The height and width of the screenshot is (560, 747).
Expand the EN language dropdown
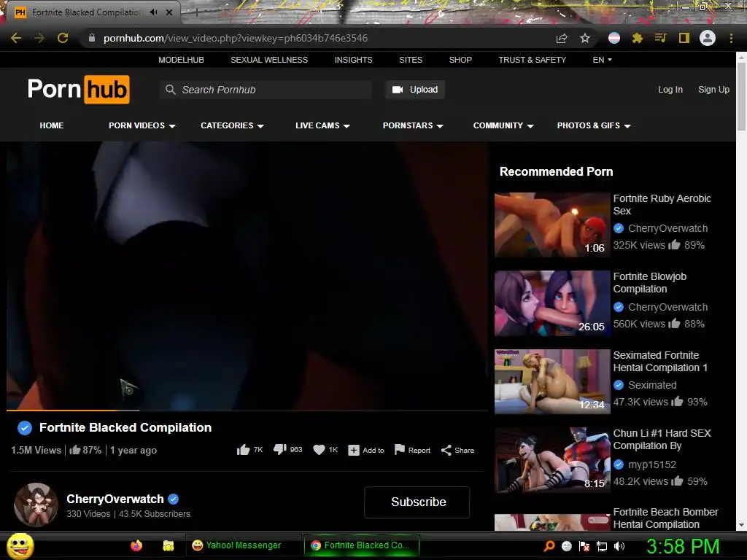[602, 60]
